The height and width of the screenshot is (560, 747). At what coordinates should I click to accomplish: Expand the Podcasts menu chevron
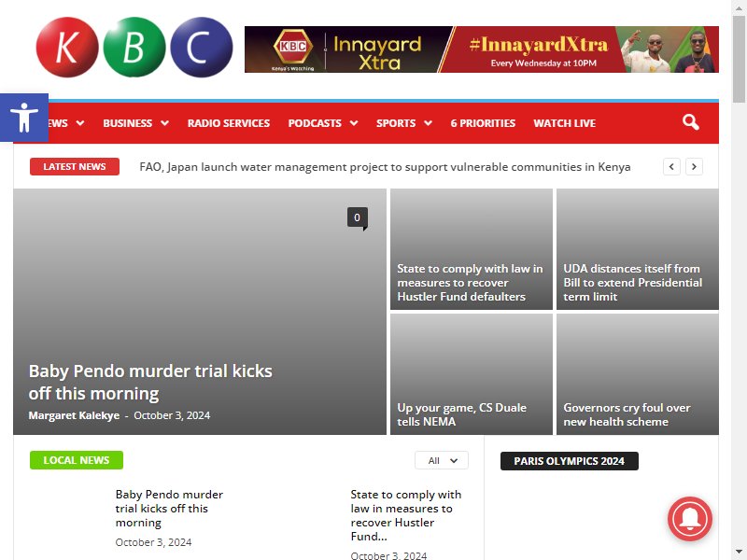[x=354, y=123]
